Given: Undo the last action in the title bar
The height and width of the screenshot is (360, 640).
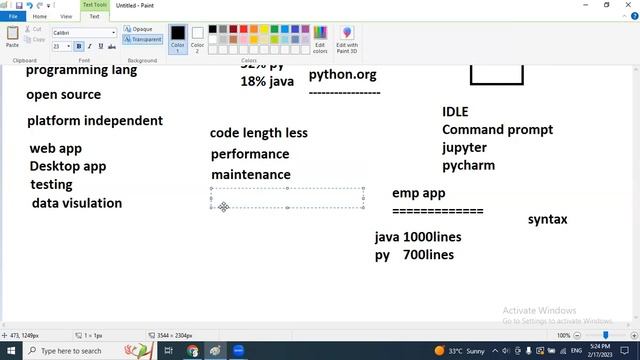Looking at the screenshot, I should tap(29, 5).
